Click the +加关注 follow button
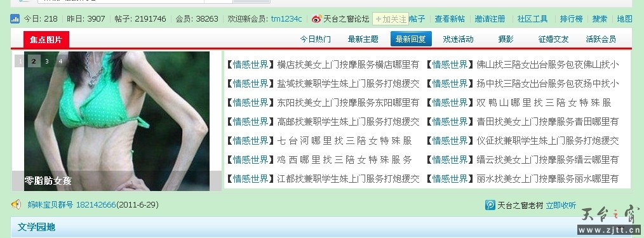 pyautogui.click(x=391, y=19)
